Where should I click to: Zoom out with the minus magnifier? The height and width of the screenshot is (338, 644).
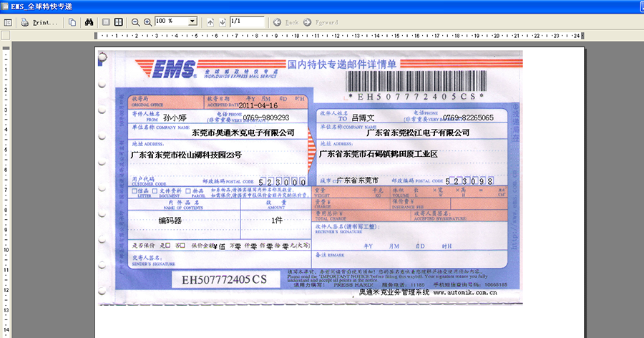click(135, 22)
